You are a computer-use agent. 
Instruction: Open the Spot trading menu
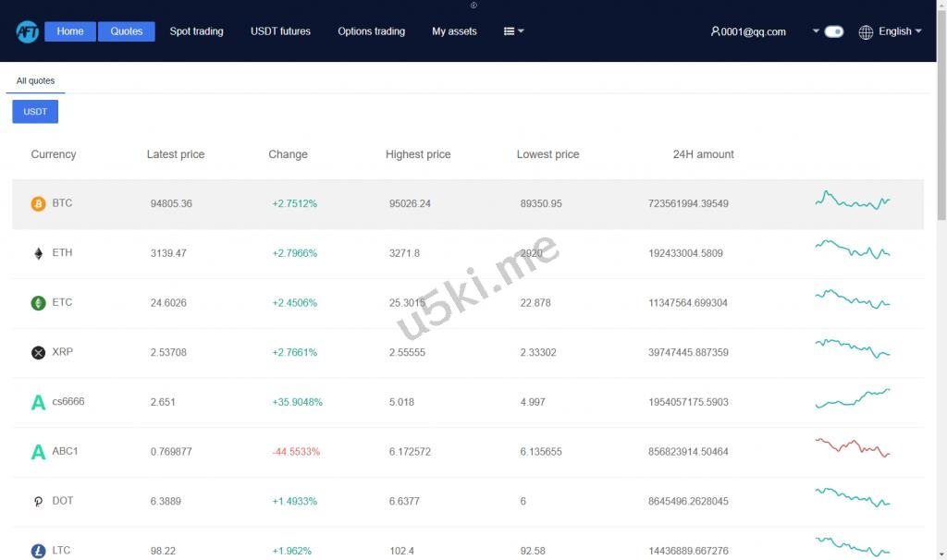pyautogui.click(x=196, y=31)
